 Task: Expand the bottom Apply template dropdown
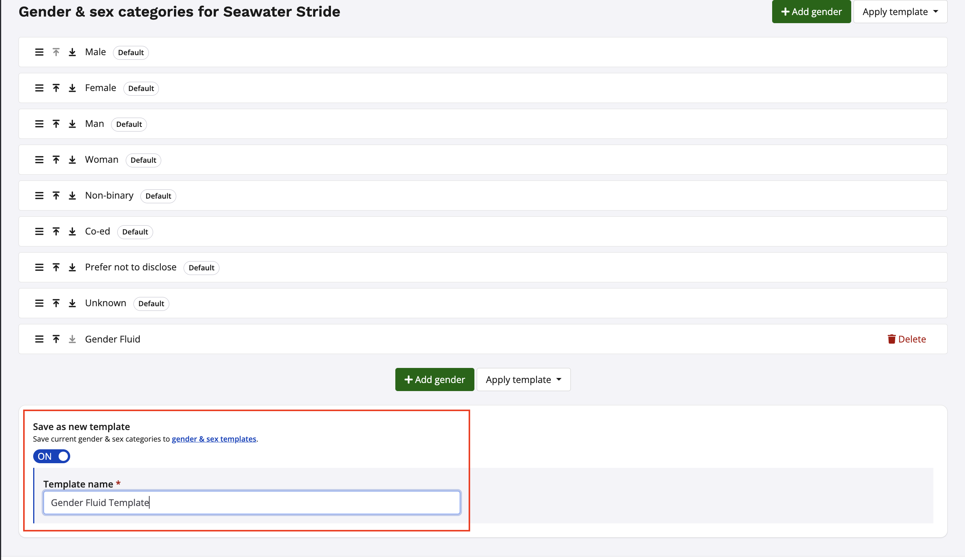pyautogui.click(x=523, y=380)
